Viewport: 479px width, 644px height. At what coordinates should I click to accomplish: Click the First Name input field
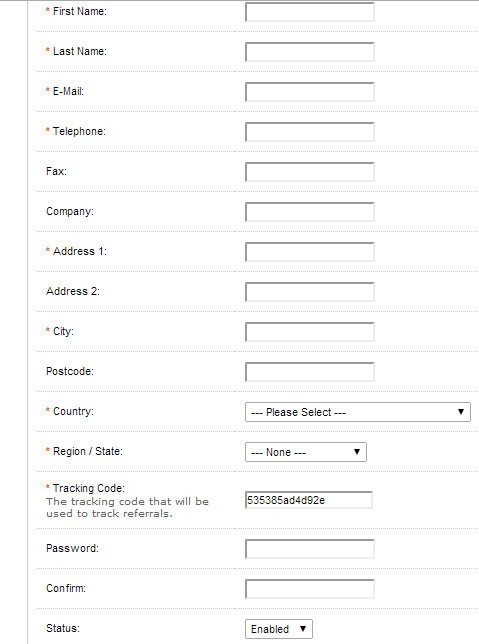(x=310, y=12)
